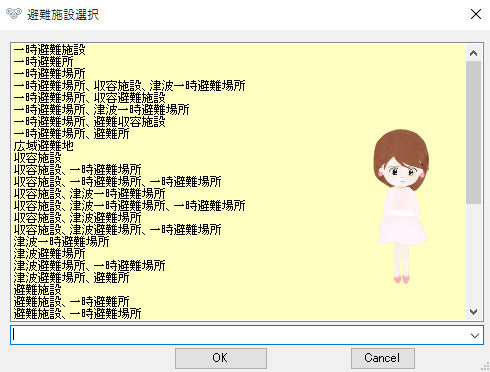Select 一時避難施設 in the list
Viewport: 490px width, 372px height.
pyautogui.click(x=50, y=50)
